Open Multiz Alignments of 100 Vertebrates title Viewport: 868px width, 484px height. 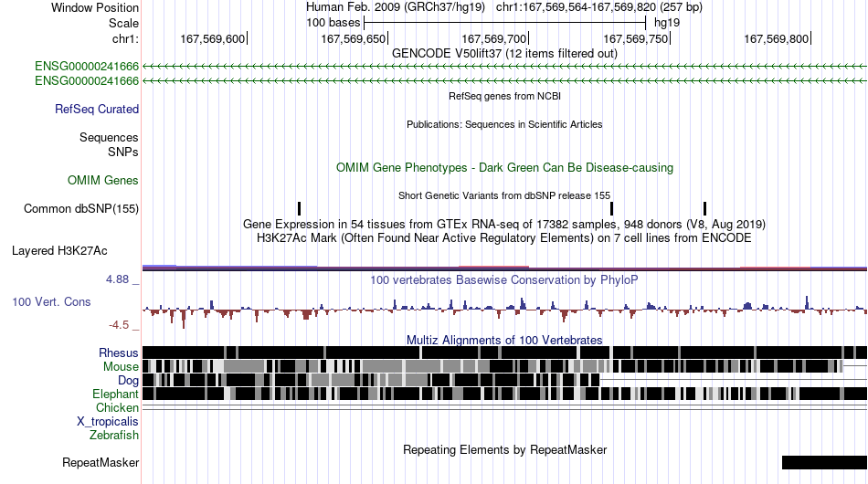point(504,340)
